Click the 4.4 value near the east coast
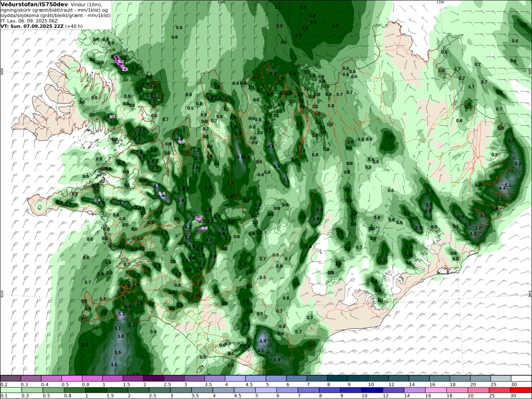Viewport: 532px width, 399px height. [x=502, y=188]
